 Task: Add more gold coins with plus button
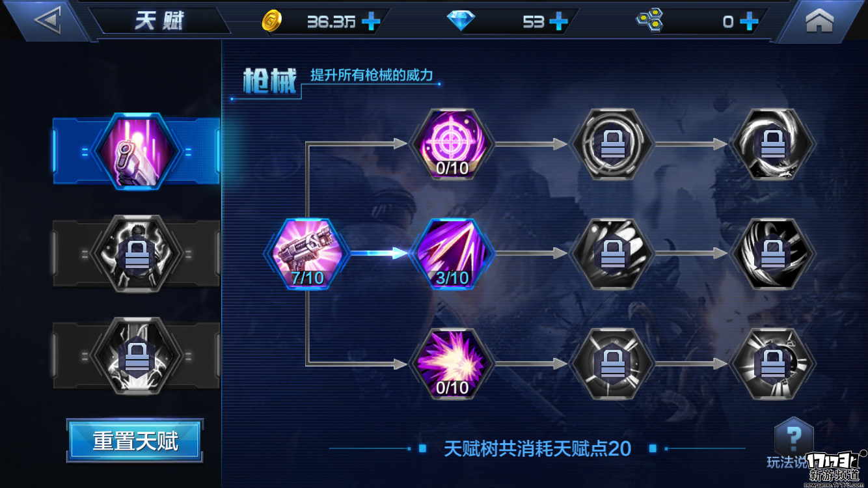[371, 21]
